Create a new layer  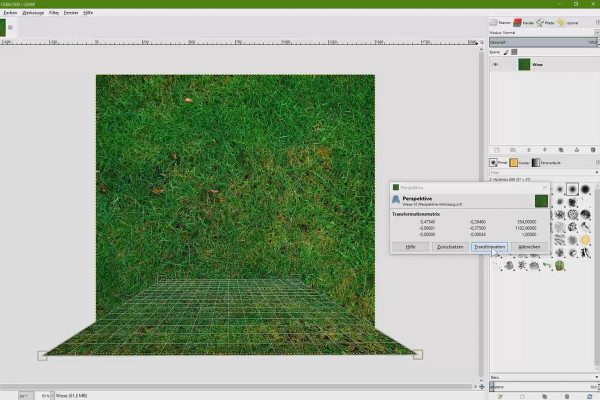pos(497,150)
